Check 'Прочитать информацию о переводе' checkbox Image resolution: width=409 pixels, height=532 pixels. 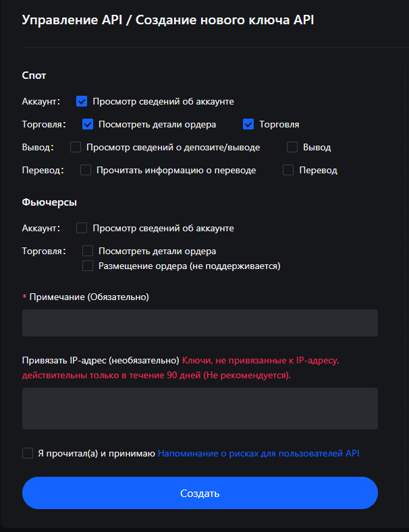click(86, 170)
